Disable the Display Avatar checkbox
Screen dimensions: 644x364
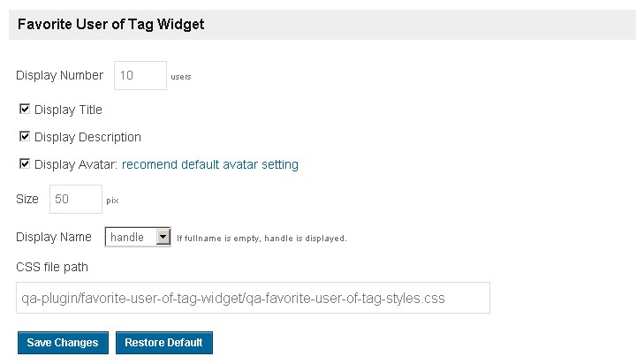coord(25,163)
